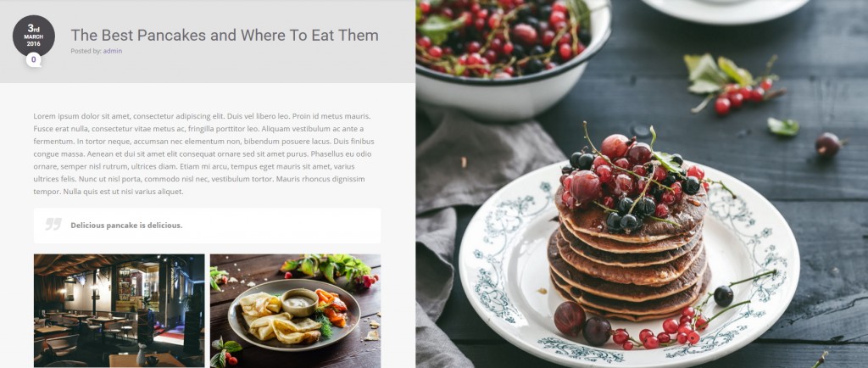Viewport: 868px width, 368px height.
Task: Click the Lorem ipsum body paragraph
Action: pos(203,153)
